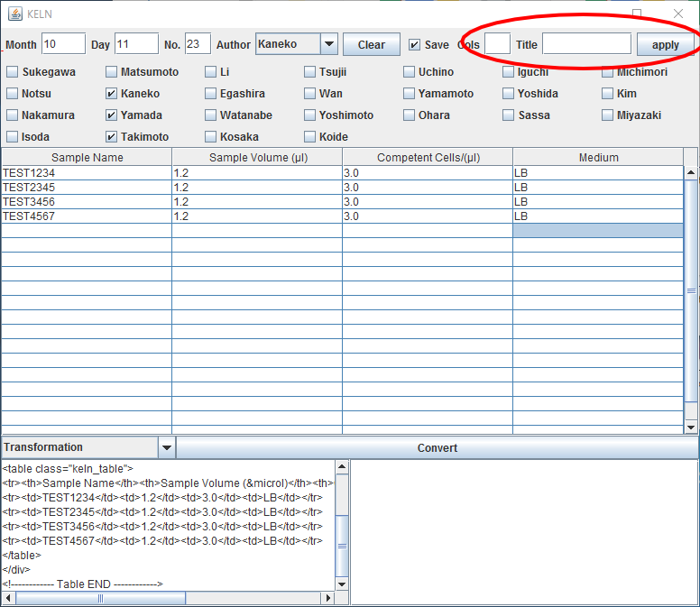
Task: Check the Nakamura checkbox
Action: [x=13, y=115]
